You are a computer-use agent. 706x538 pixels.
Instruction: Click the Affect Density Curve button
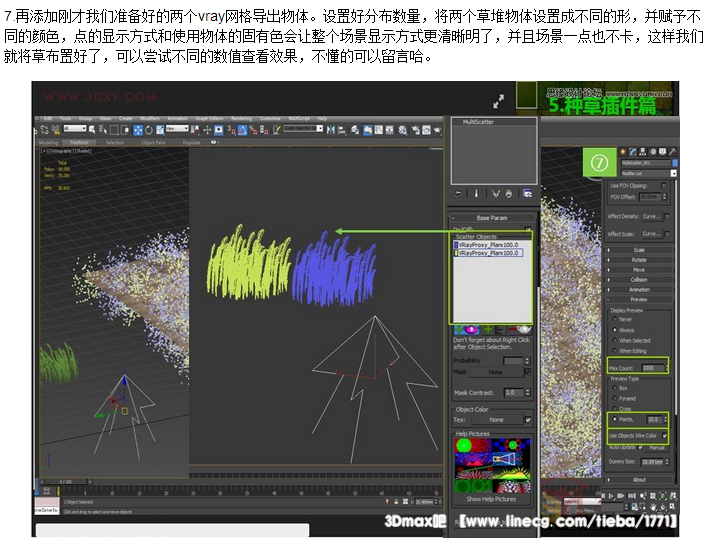[x=652, y=217]
